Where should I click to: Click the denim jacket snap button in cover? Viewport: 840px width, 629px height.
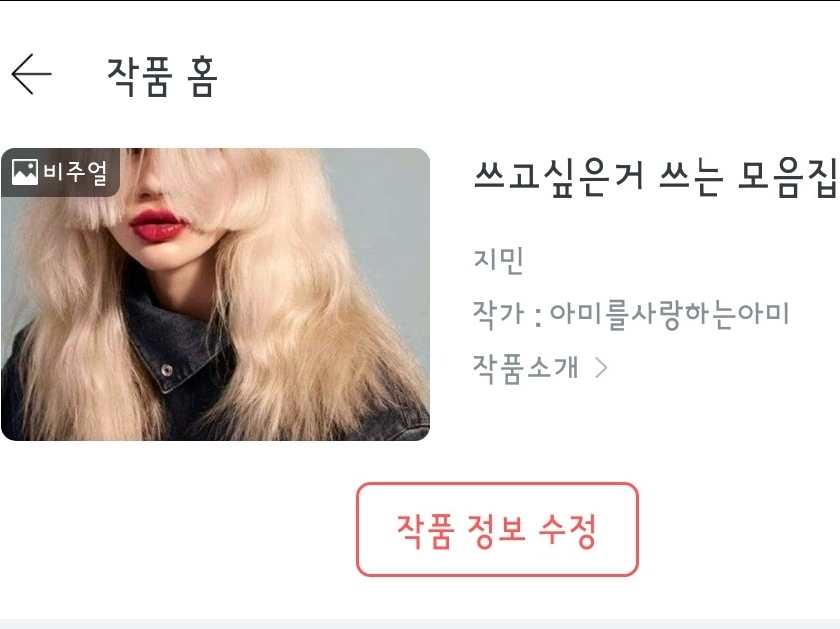point(167,370)
